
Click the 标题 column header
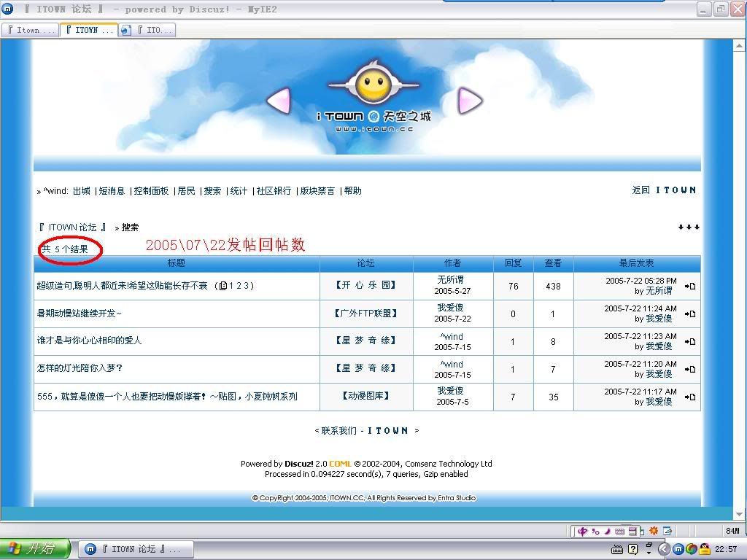[x=177, y=262]
